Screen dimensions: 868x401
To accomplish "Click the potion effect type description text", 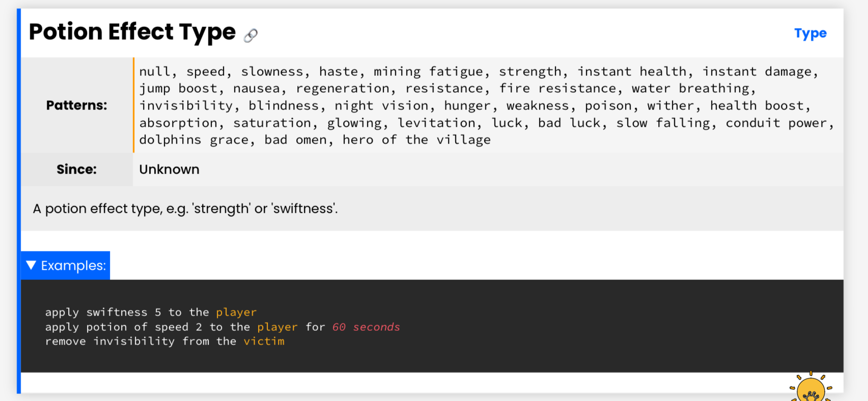I will coord(185,209).
